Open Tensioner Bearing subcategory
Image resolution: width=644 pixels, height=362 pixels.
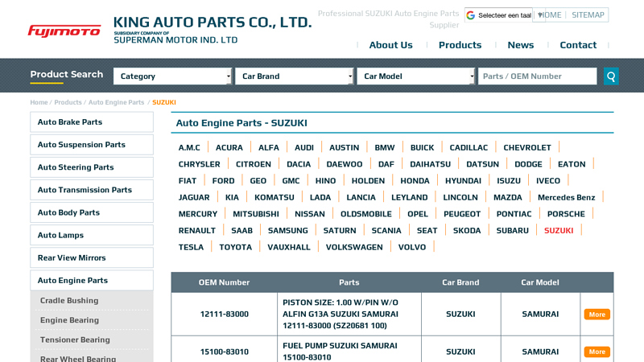pyautogui.click(x=75, y=339)
